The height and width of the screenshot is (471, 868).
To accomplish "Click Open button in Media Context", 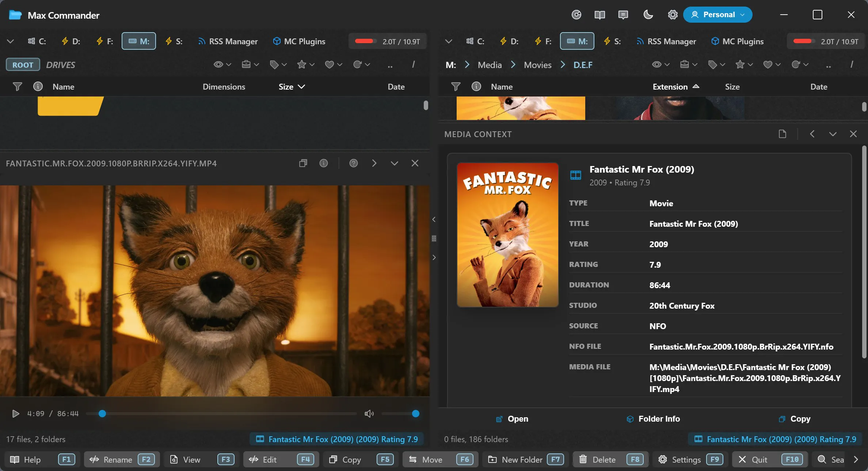I will click(x=512, y=419).
